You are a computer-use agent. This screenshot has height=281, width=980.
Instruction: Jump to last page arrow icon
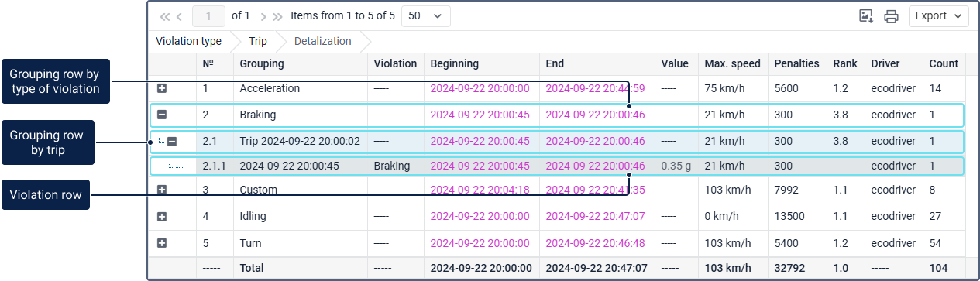pos(277,16)
